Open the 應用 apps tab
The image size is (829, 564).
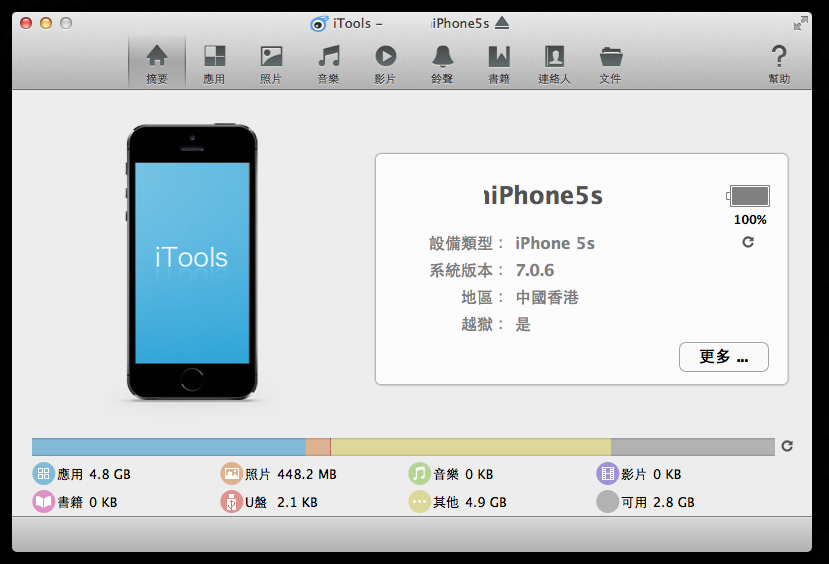point(214,64)
